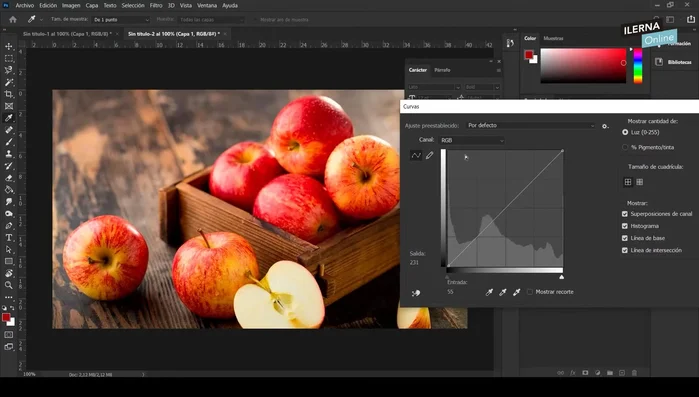Select the Smudge tool
The width and height of the screenshot is (699, 397).
pyautogui.click(x=8, y=202)
